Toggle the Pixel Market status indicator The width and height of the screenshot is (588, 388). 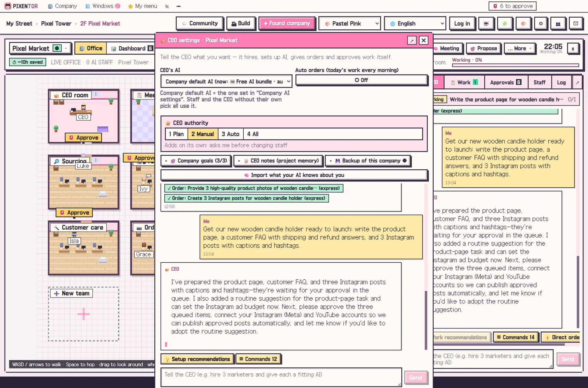[57, 48]
